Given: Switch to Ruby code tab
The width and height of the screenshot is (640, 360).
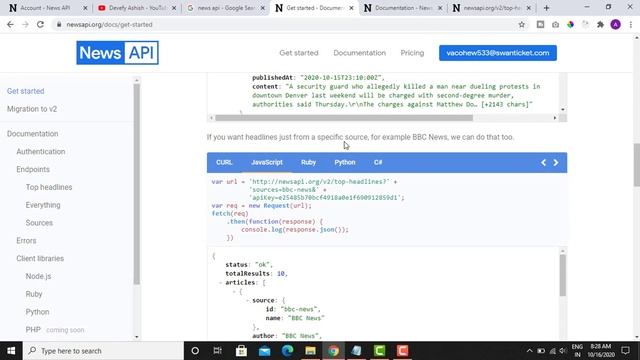Looking at the screenshot, I should [308, 162].
